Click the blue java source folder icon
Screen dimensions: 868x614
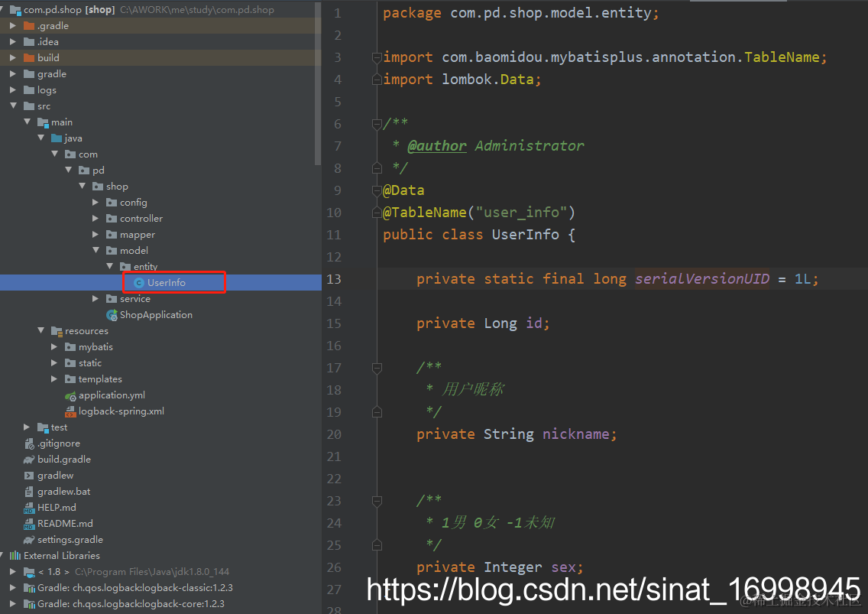click(x=57, y=138)
